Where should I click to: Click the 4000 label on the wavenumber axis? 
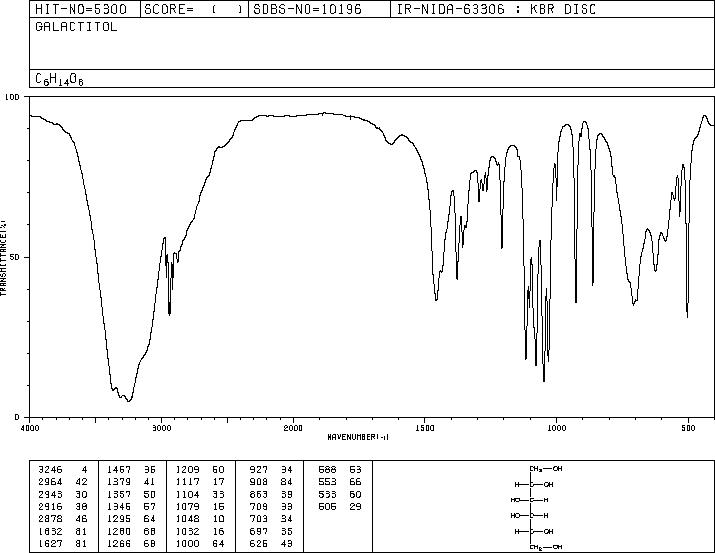[x=30, y=428]
